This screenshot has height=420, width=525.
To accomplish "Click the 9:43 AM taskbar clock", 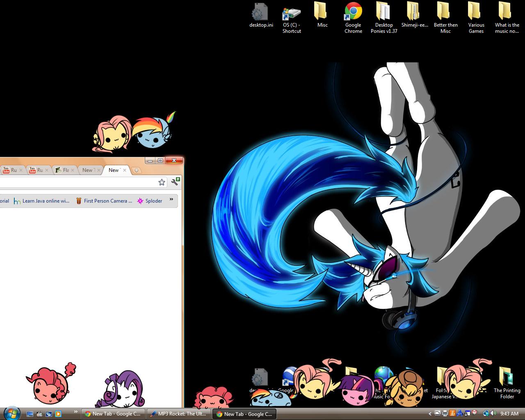I will 509,414.
